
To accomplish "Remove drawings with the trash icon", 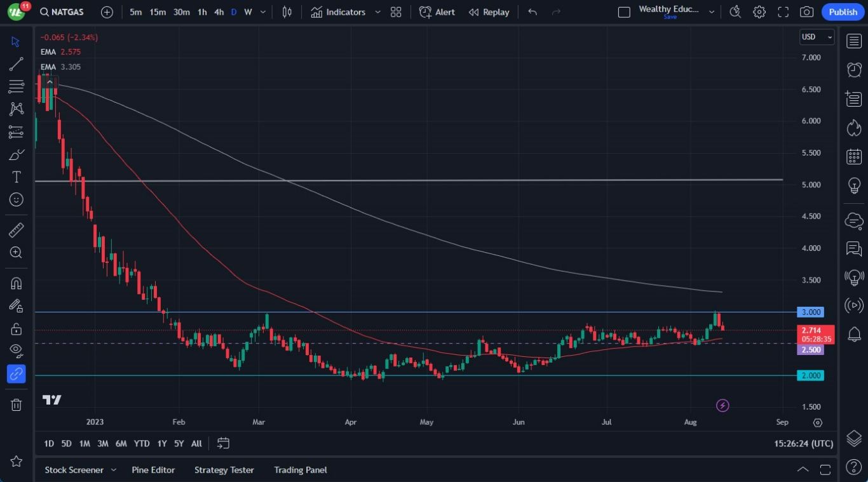I will click(16, 405).
